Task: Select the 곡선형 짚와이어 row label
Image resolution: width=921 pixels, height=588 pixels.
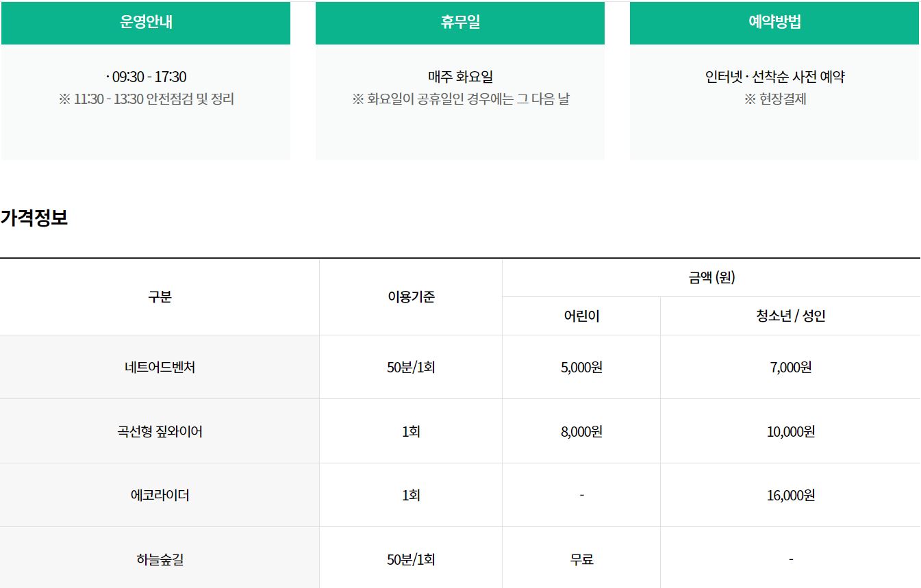Action: point(160,432)
